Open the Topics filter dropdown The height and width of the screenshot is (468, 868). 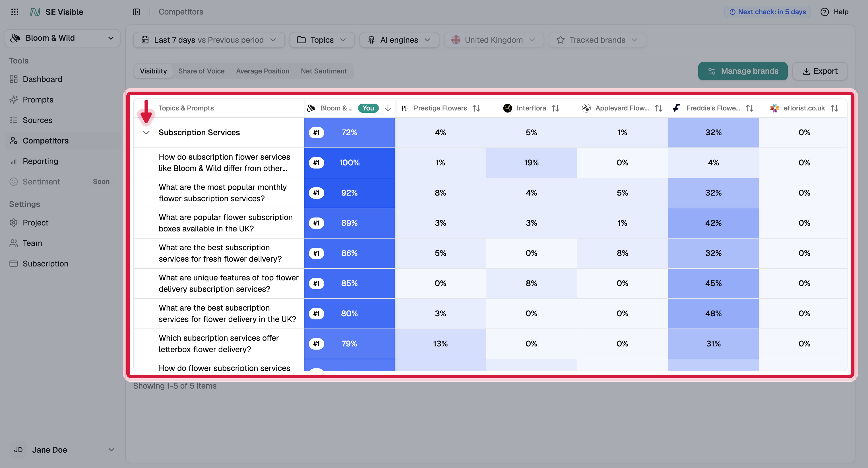322,40
